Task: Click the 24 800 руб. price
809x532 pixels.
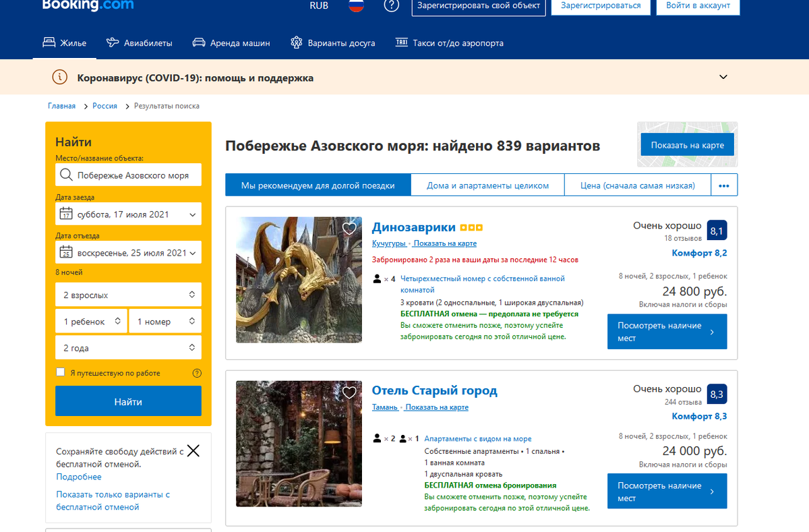Action: pos(694,291)
